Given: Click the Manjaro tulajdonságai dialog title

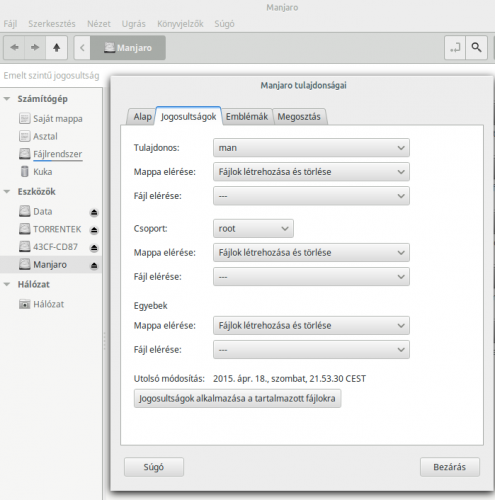Looking at the screenshot, I should [303, 85].
